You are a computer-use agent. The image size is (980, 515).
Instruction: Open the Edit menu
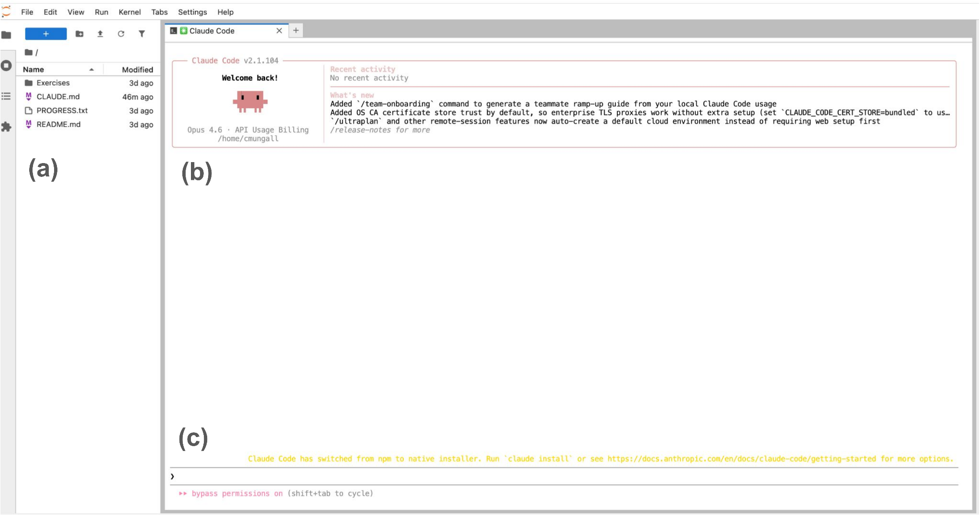[50, 12]
